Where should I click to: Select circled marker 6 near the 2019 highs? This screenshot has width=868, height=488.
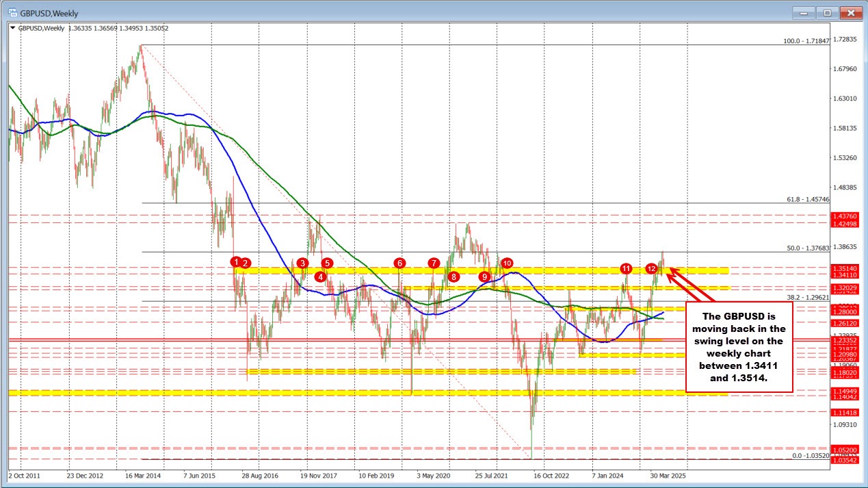(399, 262)
